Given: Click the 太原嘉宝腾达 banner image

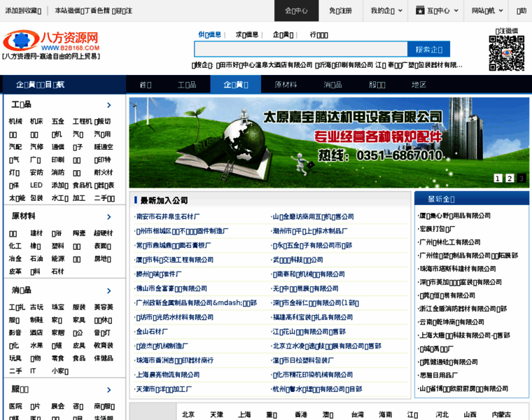Looking at the screenshot, I should pyautogui.click(x=329, y=143).
